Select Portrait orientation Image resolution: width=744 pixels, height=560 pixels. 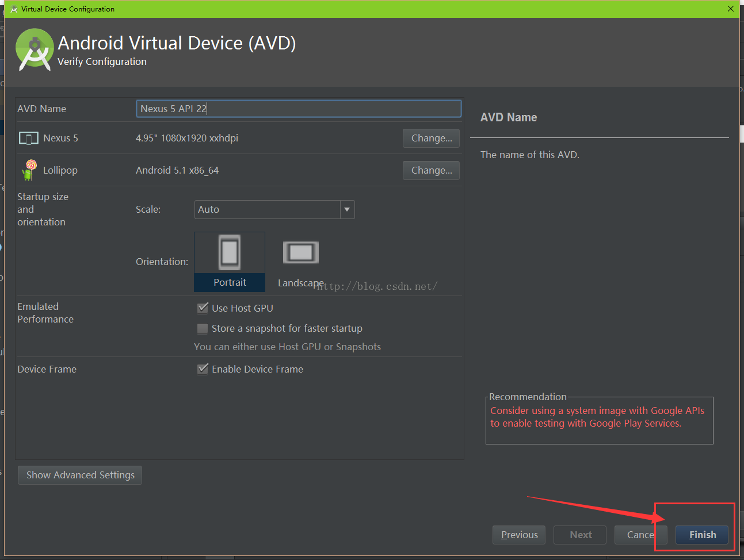click(x=230, y=262)
